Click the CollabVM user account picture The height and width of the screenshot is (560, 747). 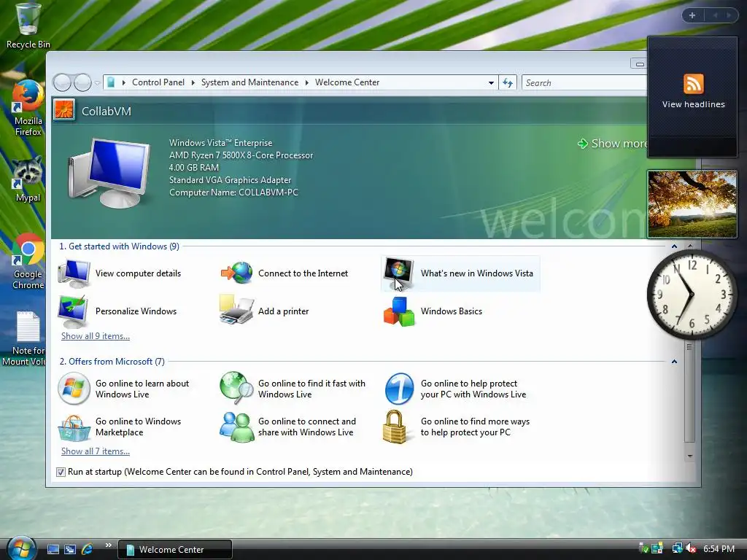pos(64,111)
